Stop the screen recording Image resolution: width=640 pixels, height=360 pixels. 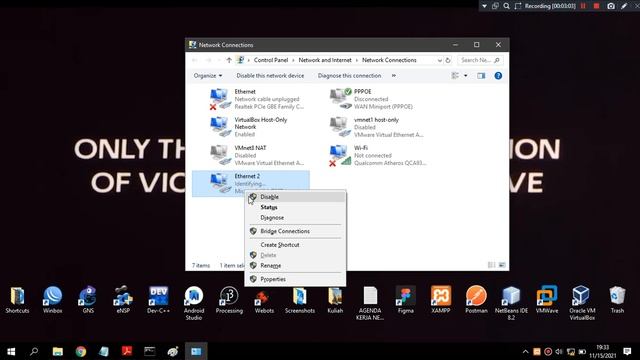(x=596, y=6)
